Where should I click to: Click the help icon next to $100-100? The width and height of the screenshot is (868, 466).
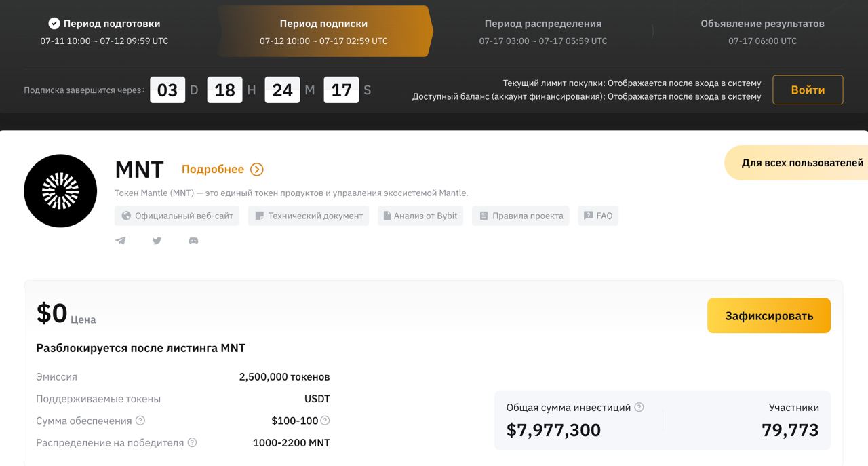click(x=325, y=421)
